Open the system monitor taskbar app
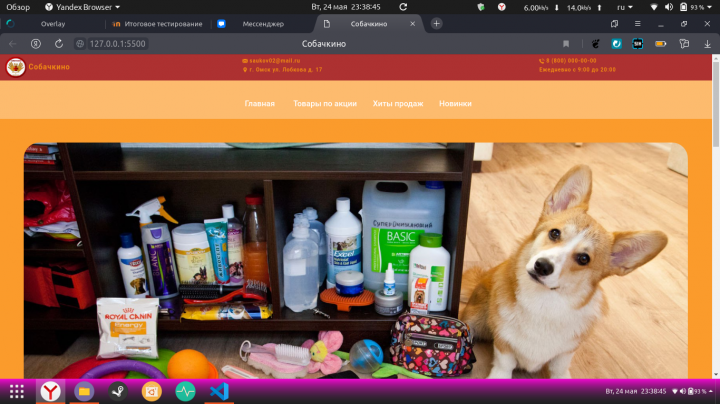Viewport: 720px width, 404px height. tap(186, 392)
